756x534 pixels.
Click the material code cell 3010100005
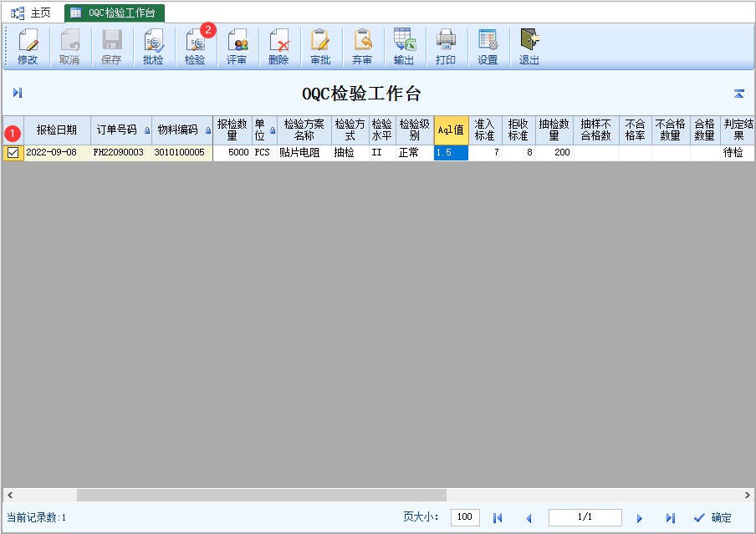(182, 153)
